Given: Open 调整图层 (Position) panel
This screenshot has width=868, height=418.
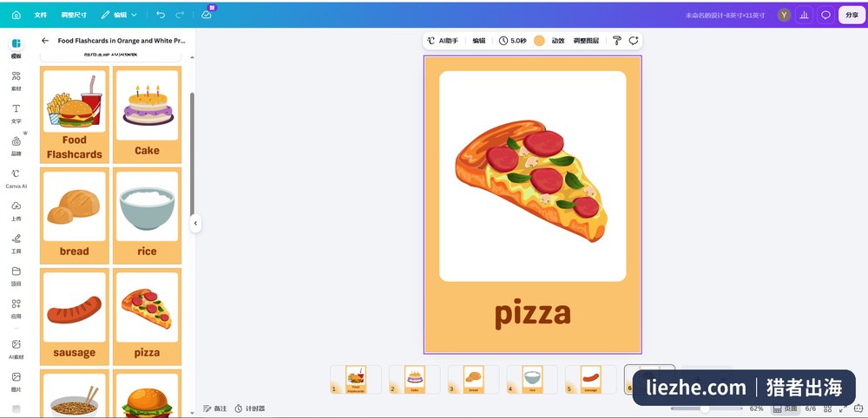Looking at the screenshot, I should (x=586, y=41).
